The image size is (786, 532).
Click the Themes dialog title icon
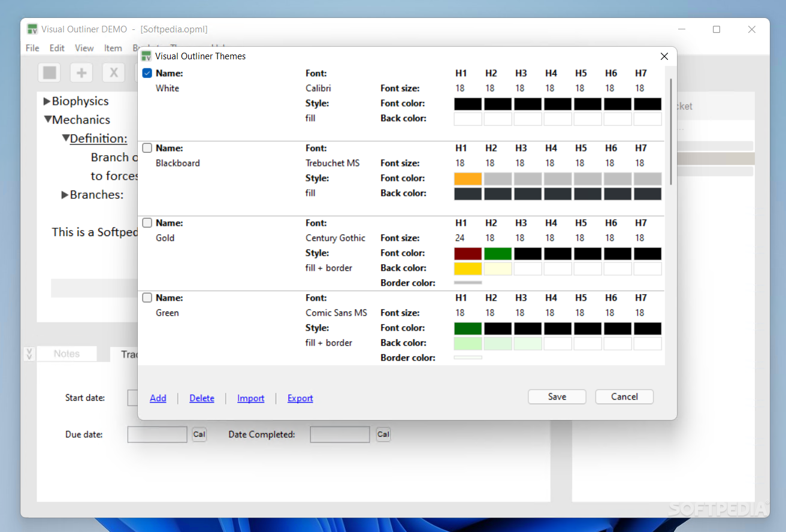[146, 56]
